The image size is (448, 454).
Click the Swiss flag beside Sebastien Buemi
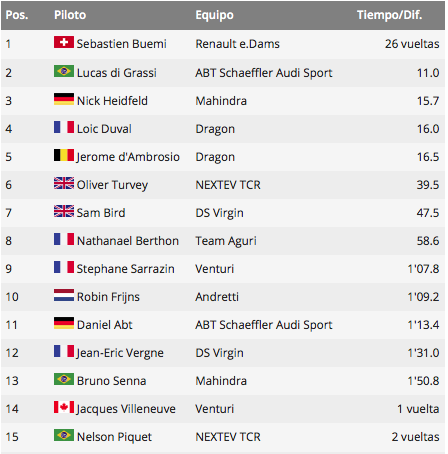coord(64,42)
